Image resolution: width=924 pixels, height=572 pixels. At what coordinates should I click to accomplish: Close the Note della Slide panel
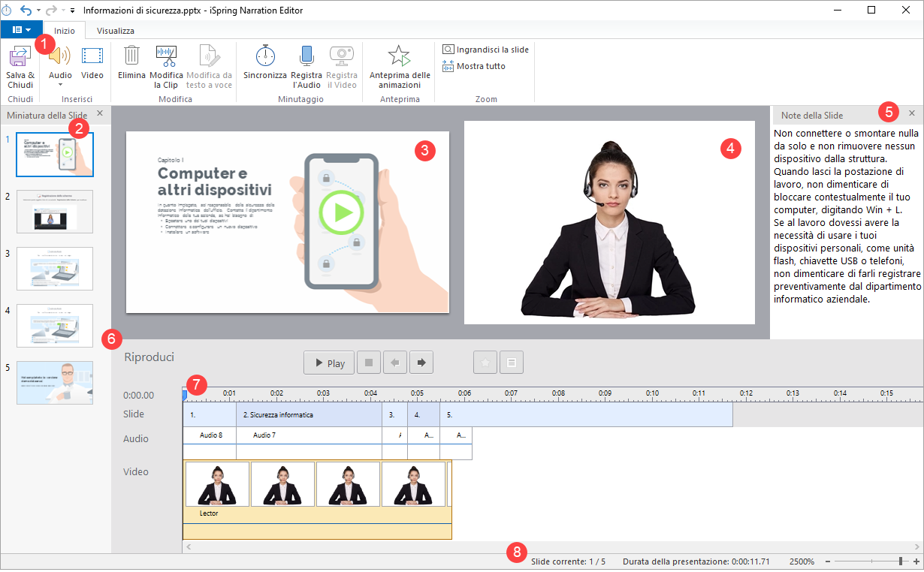(911, 113)
